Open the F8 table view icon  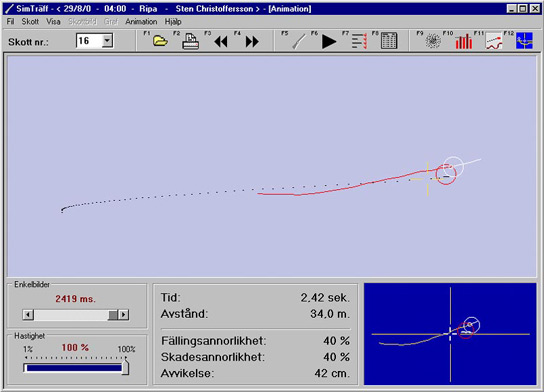click(389, 41)
